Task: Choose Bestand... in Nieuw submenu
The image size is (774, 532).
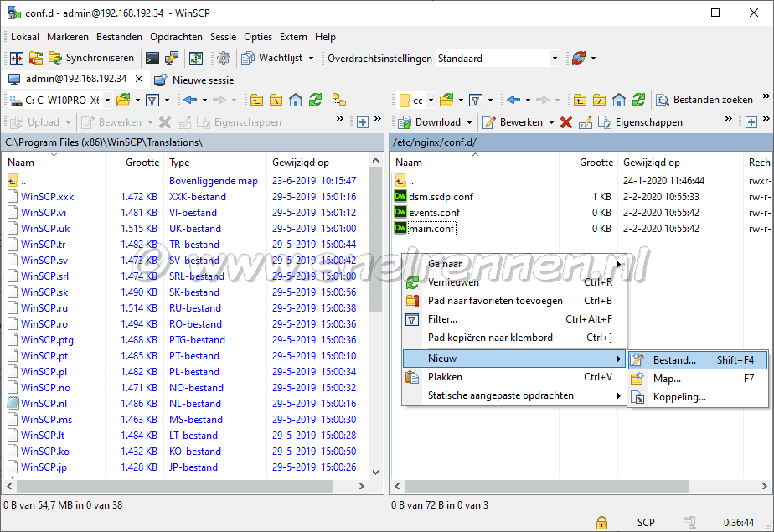Action: tap(698, 360)
